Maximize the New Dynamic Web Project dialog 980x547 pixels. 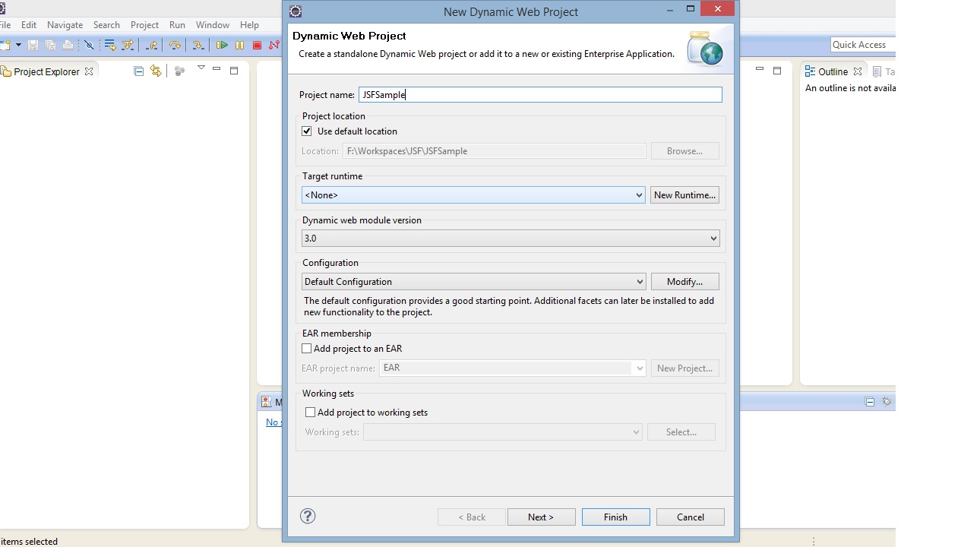691,9
